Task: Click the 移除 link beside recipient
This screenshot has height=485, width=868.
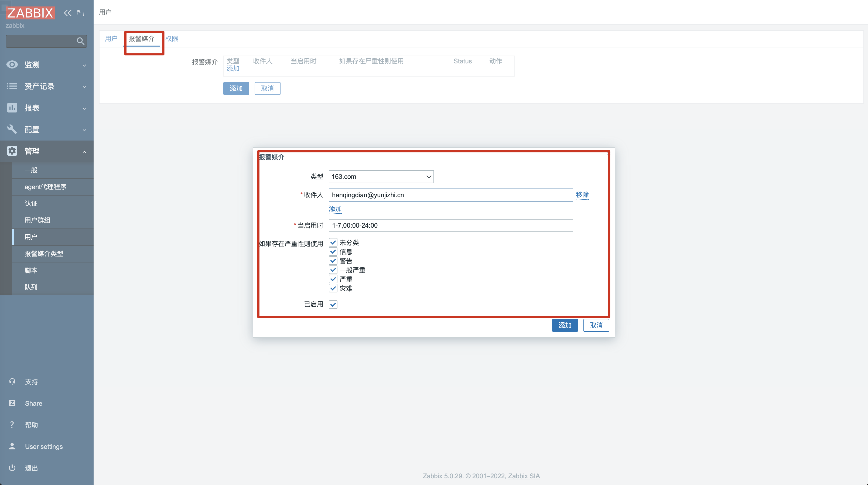Action: 582,194
